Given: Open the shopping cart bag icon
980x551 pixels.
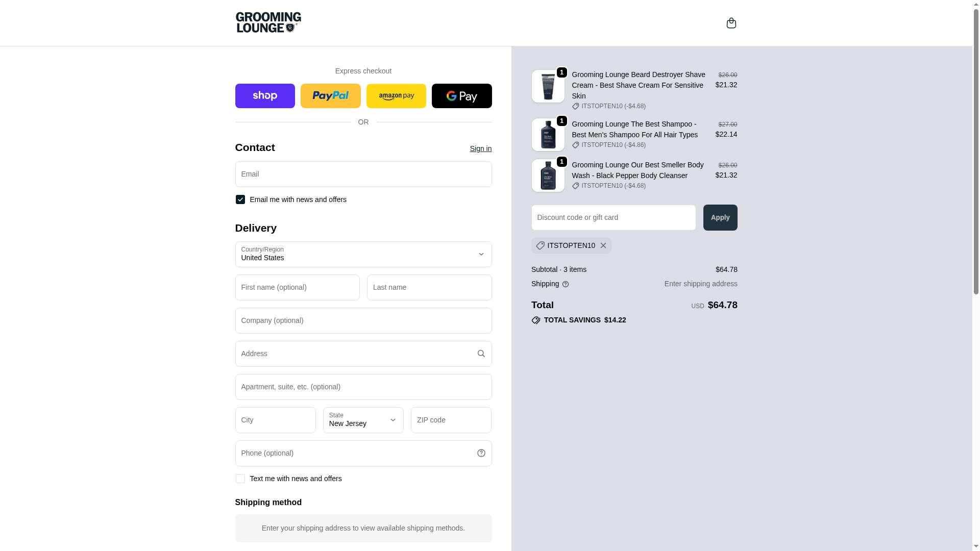Looking at the screenshot, I should 731,23.
